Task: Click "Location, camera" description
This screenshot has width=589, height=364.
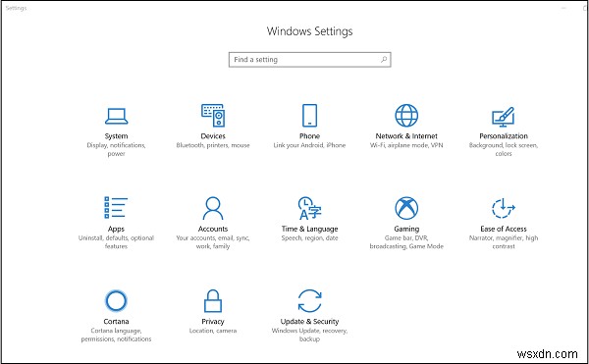Action: pyautogui.click(x=213, y=331)
